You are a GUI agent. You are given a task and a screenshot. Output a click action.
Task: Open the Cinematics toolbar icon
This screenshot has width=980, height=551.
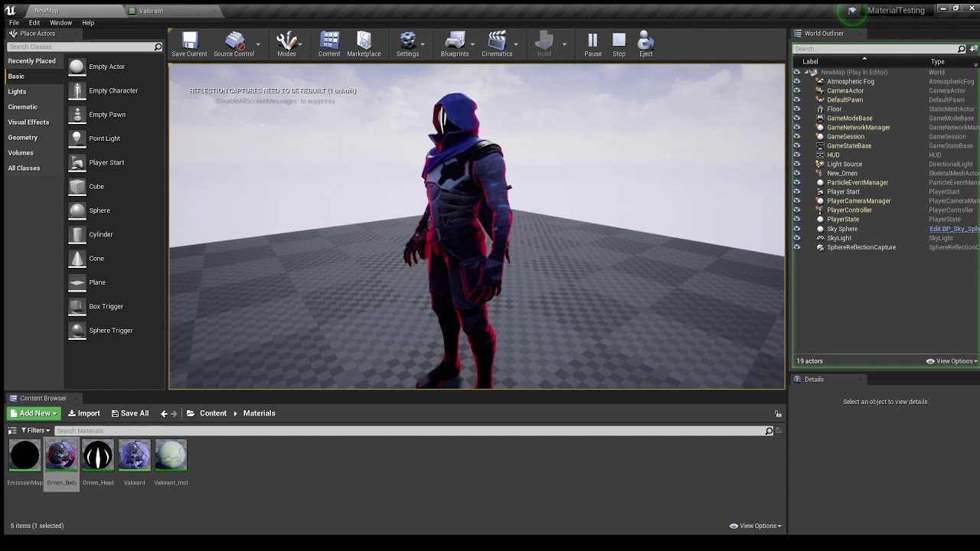point(497,44)
